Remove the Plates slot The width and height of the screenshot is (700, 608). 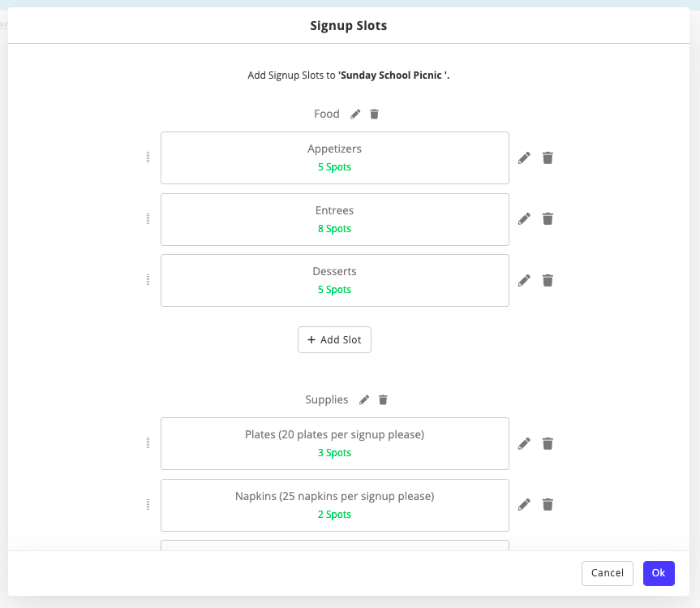[x=548, y=443]
